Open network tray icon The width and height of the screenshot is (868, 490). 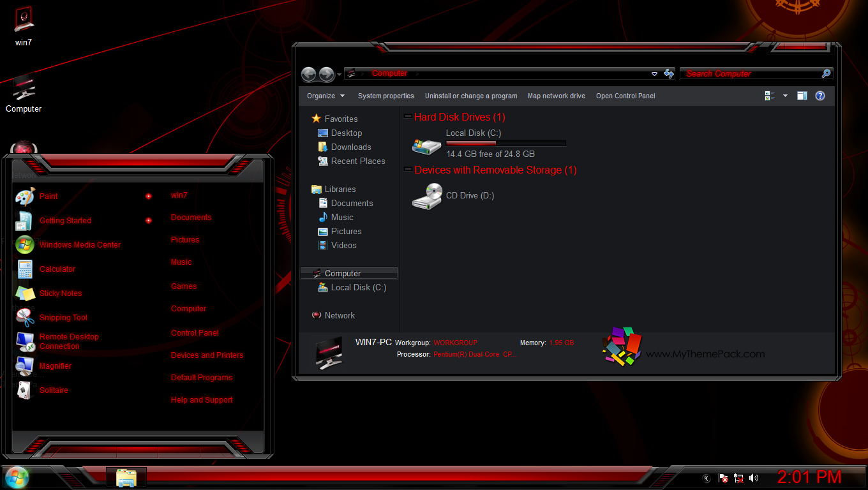coord(738,478)
